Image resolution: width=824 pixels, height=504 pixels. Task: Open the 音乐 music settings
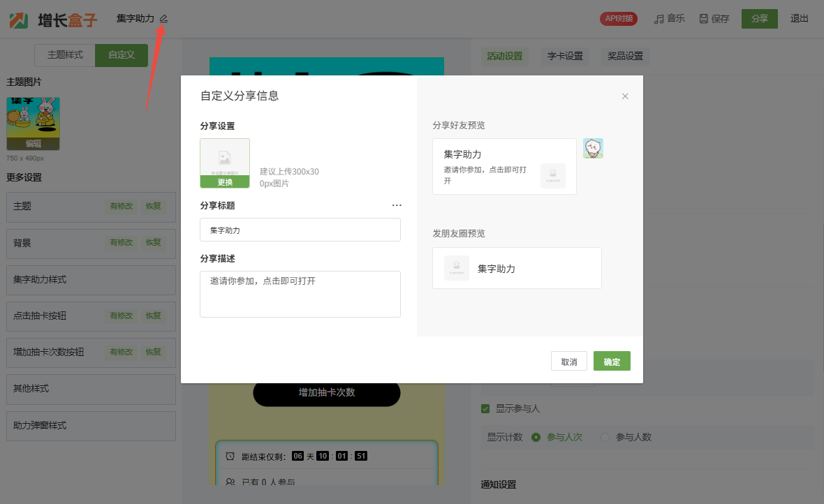[669, 19]
